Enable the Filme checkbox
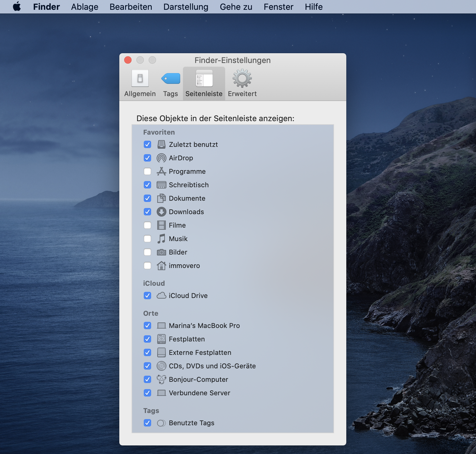This screenshot has width=476, height=454. point(147,225)
